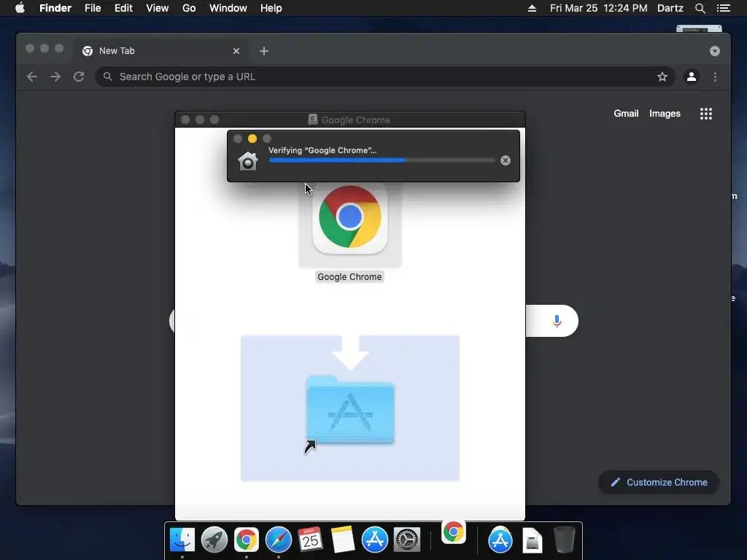Open the Chrome profile icon
The width and height of the screenshot is (747, 560).
point(692,77)
